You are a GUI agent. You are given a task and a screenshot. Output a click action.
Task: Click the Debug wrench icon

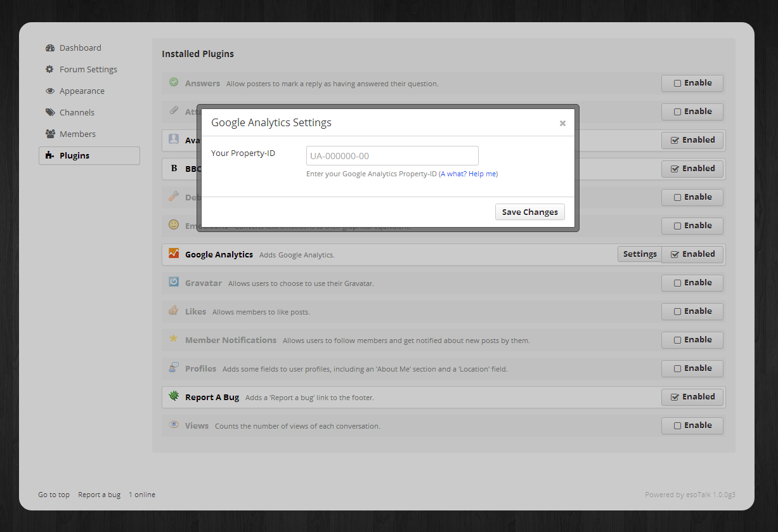(174, 197)
